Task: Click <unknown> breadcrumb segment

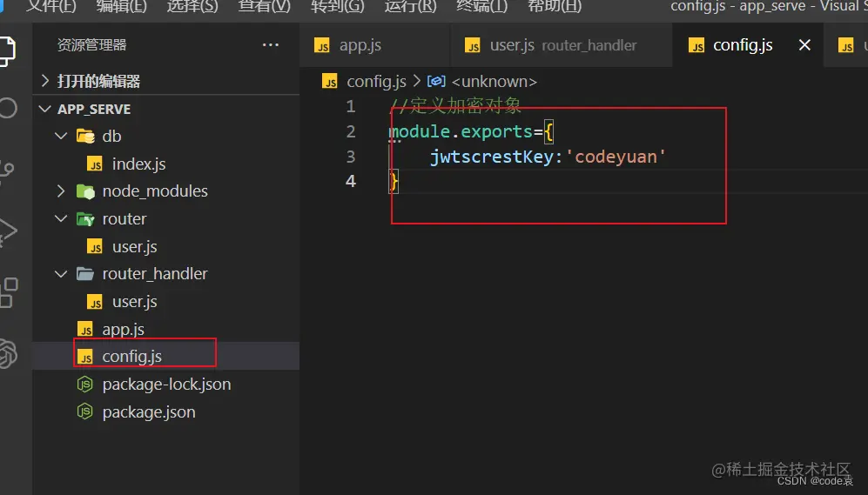Action: coord(495,82)
